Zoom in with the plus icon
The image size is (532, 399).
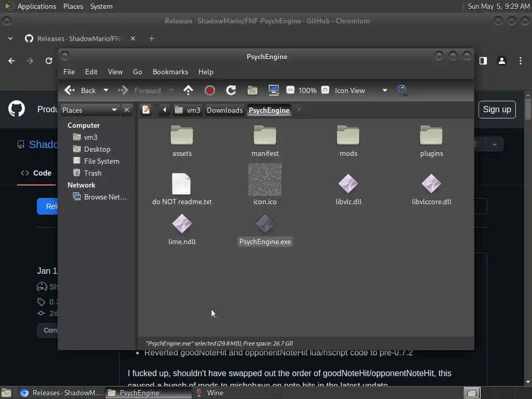point(325,90)
